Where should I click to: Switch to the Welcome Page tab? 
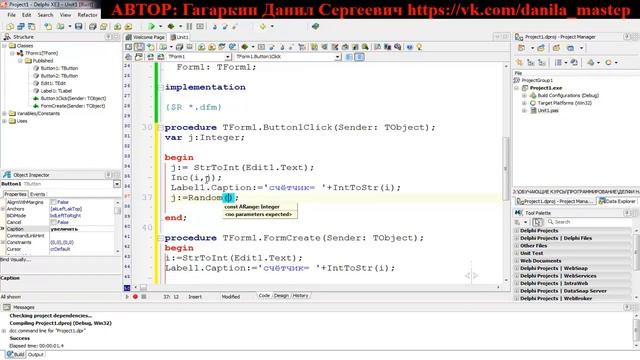[146, 37]
